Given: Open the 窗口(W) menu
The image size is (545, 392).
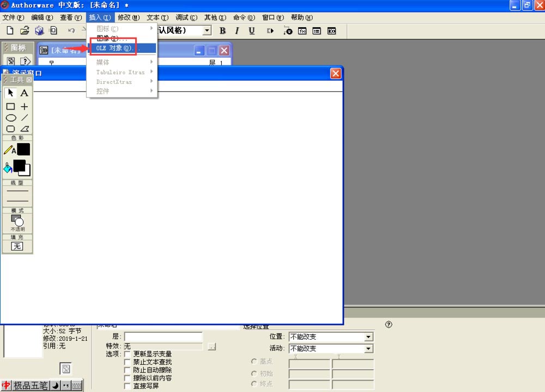Looking at the screenshot, I should [273, 17].
